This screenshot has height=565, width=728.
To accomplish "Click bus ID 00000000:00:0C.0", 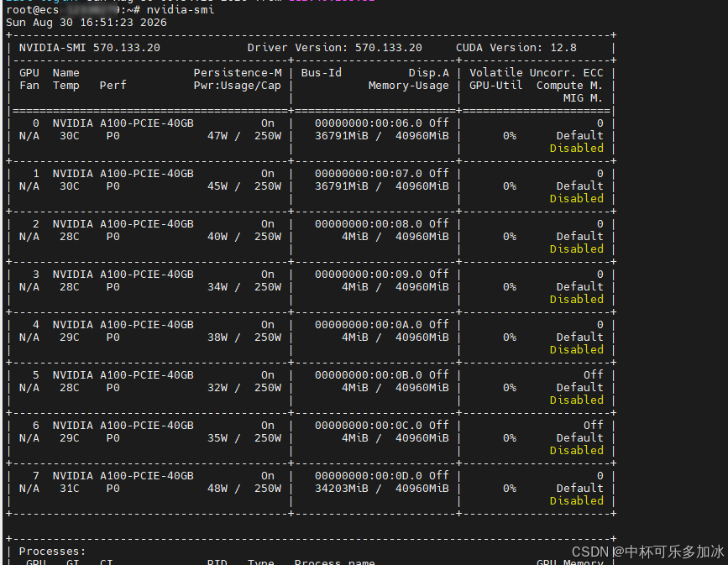I will click(369, 426).
